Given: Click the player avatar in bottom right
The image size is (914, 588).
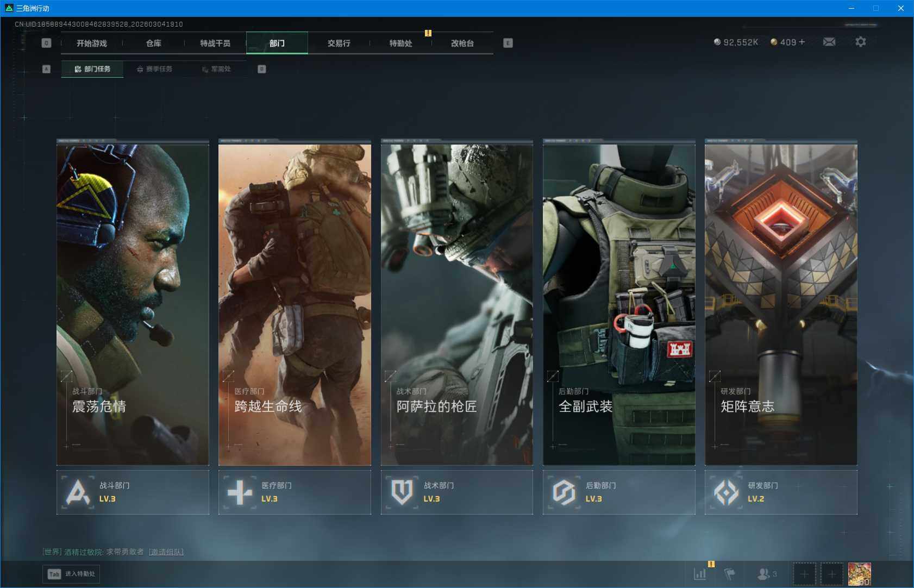Looking at the screenshot, I should pos(859,574).
